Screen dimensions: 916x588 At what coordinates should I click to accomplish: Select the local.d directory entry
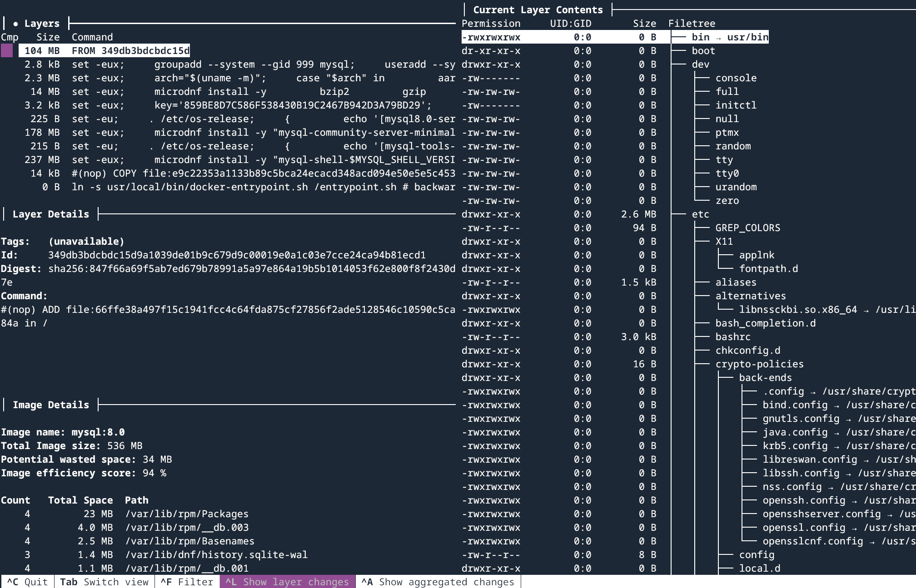[x=759, y=568]
